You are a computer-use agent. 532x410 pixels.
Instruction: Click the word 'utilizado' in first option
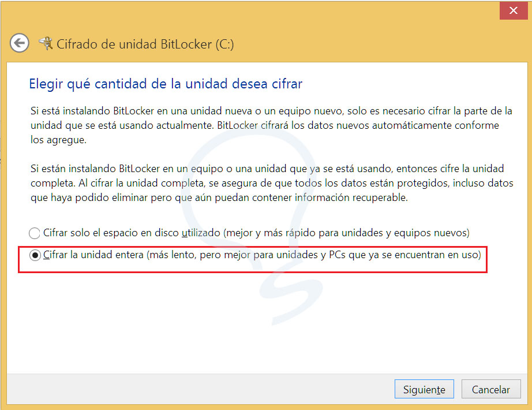pyautogui.click(x=201, y=233)
